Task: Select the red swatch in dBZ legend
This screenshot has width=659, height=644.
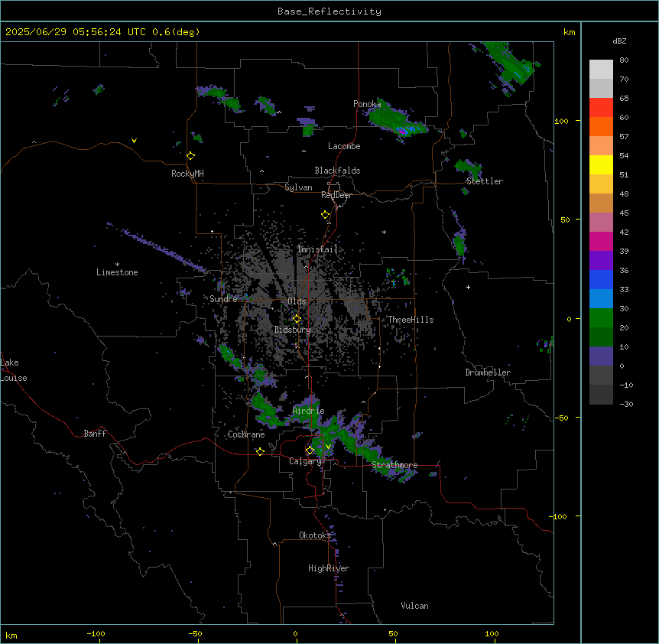Action: coord(601,108)
